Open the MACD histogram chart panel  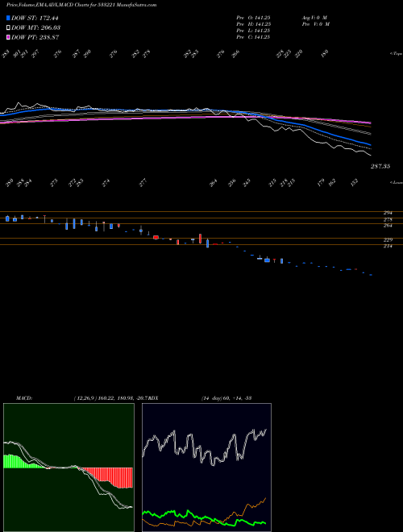(69, 468)
